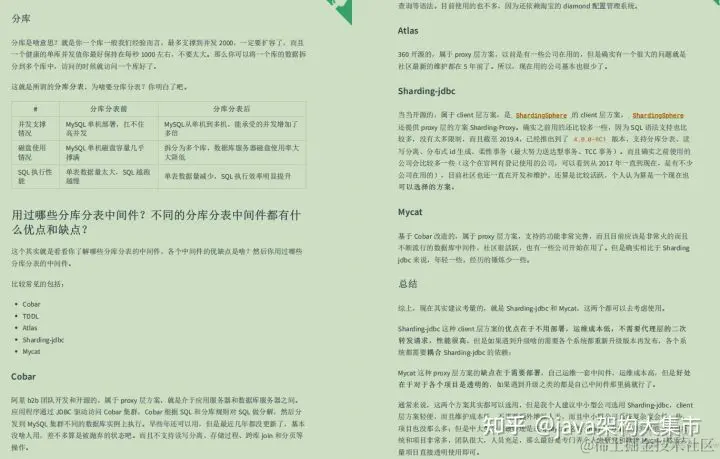Image resolution: width=720 pixels, height=459 pixels.
Task: Click the line starting '综上，现在其实建议考量的'
Action: tap(532, 308)
